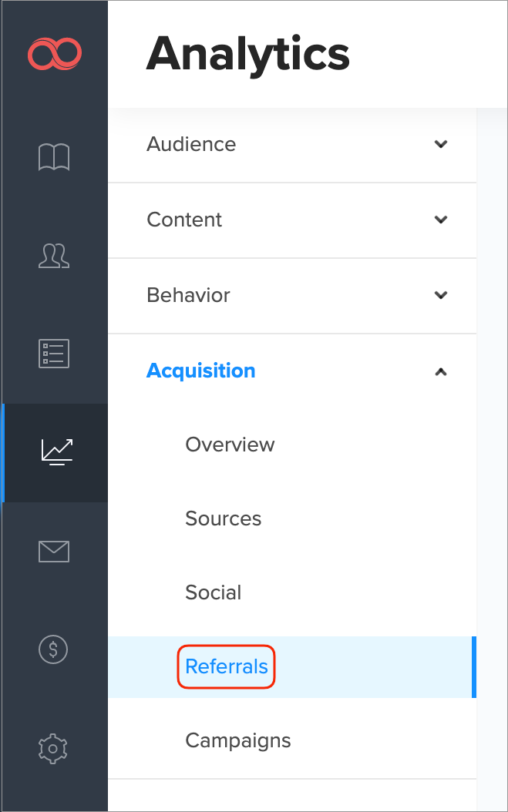The width and height of the screenshot is (508, 812).
Task: Collapse the Acquisition section chevron
Action: point(441,371)
